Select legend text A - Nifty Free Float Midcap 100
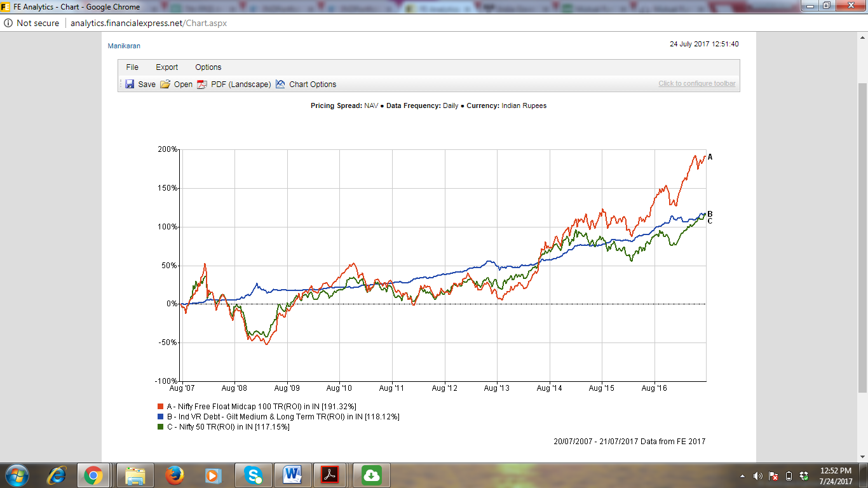Image resolution: width=868 pixels, height=488 pixels. point(261,406)
